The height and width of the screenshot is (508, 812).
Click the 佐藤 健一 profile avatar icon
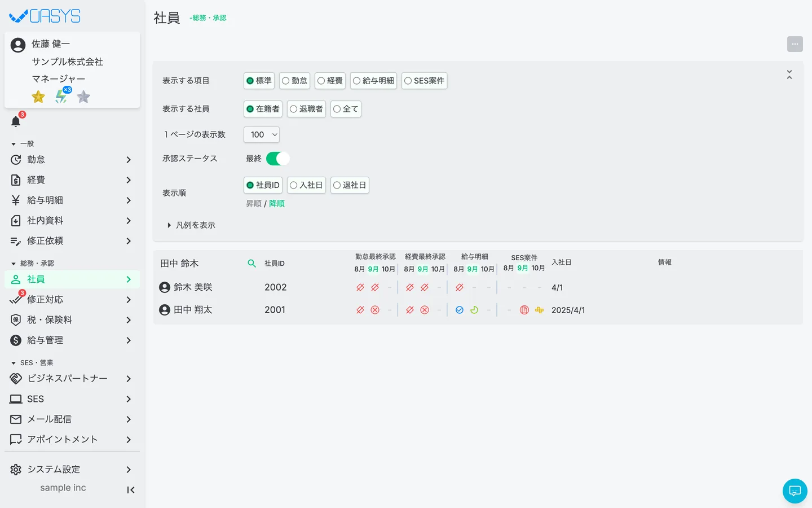(x=18, y=45)
